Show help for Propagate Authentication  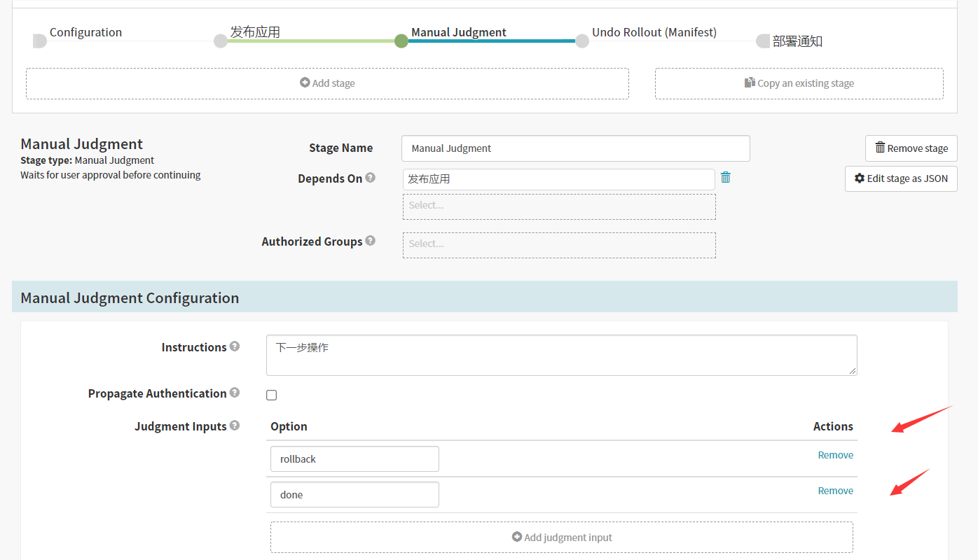(x=235, y=393)
